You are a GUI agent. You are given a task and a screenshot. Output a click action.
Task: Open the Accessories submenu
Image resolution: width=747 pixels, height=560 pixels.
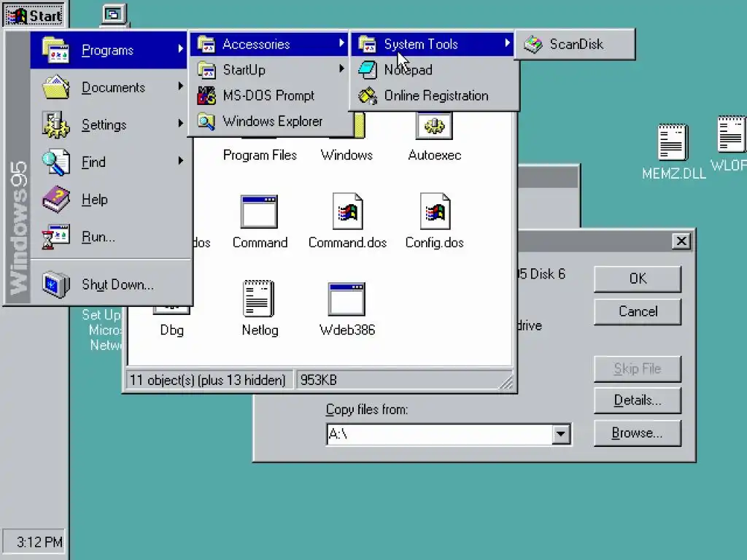(270, 44)
